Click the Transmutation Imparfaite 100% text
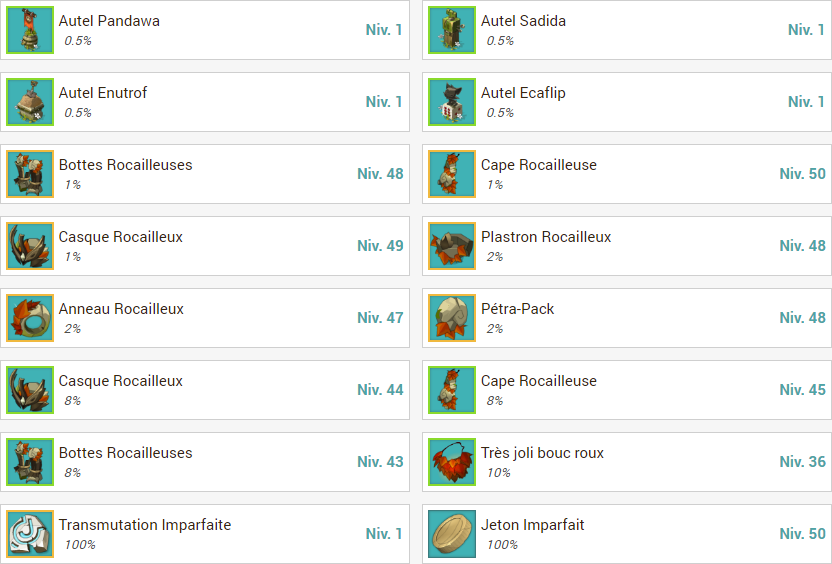 click(x=80, y=545)
